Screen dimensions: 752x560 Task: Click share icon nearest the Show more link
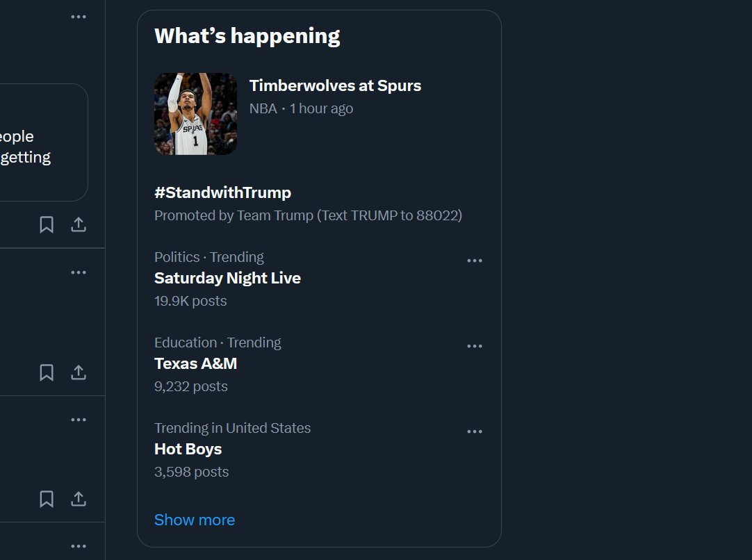coord(79,499)
